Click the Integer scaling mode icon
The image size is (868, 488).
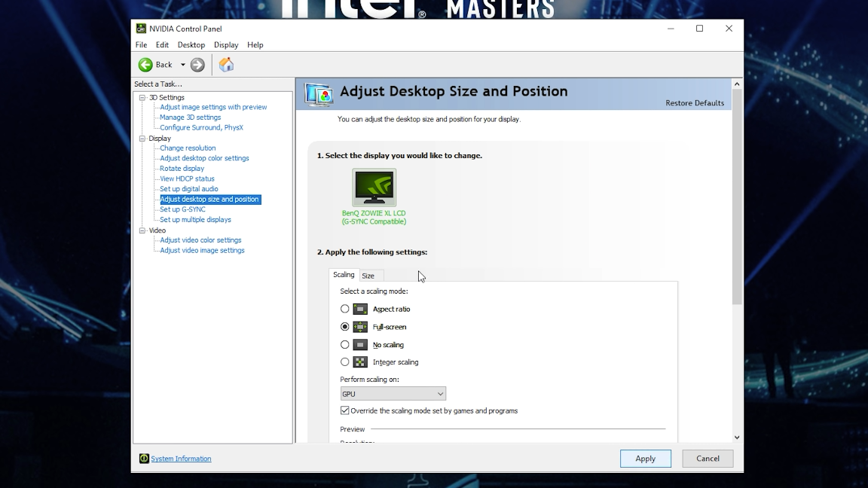coord(360,361)
